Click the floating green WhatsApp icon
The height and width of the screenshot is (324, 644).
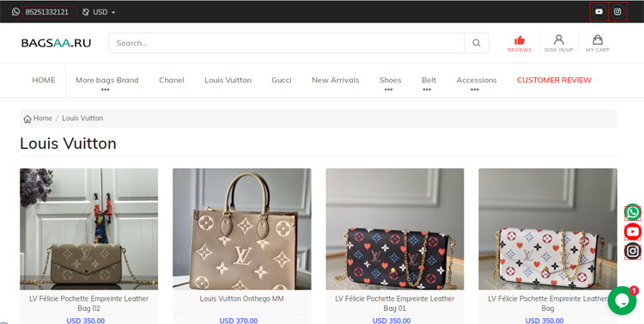pyautogui.click(x=633, y=212)
